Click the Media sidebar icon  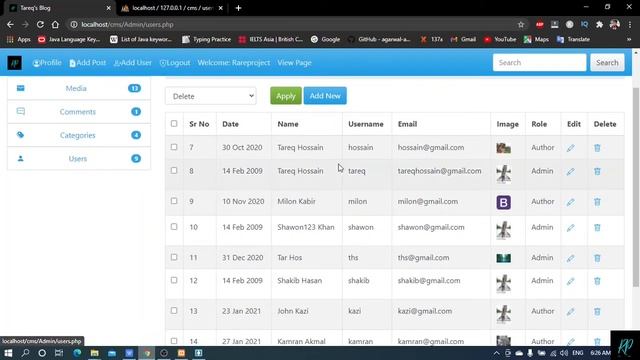(20, 88)
